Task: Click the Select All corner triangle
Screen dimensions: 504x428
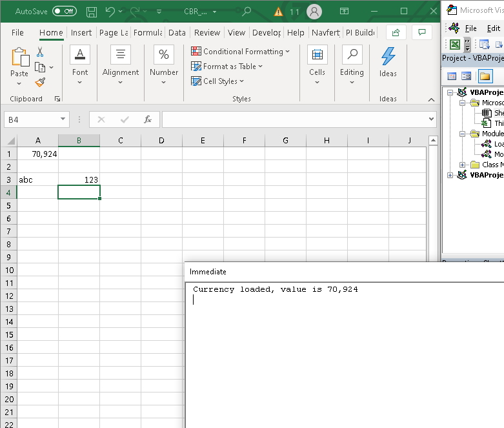Action: 11,141
